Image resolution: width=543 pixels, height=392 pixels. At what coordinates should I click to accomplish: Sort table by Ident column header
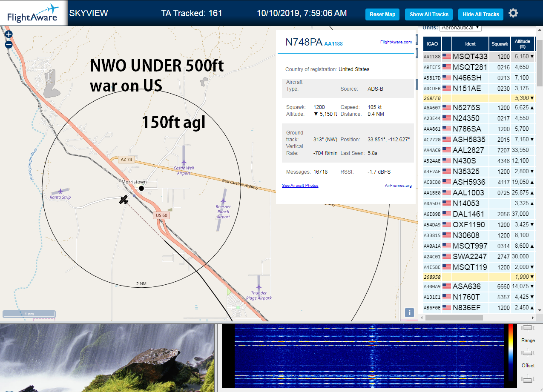tap(470, 44)
